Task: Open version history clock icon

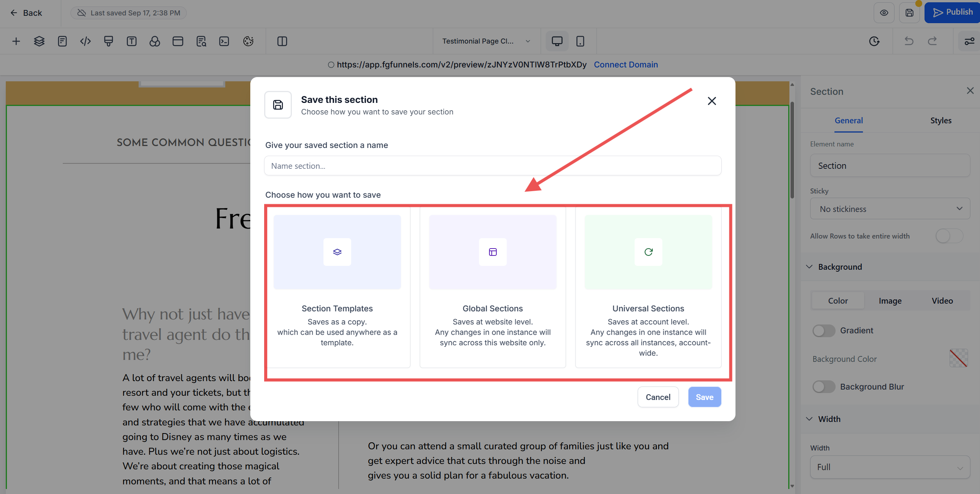Action: pos(874,41)
